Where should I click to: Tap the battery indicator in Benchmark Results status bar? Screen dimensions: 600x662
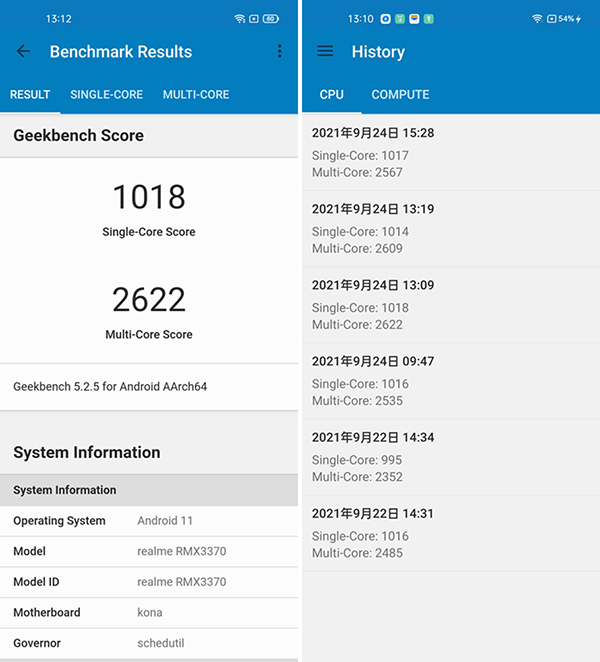coord(271,19)
